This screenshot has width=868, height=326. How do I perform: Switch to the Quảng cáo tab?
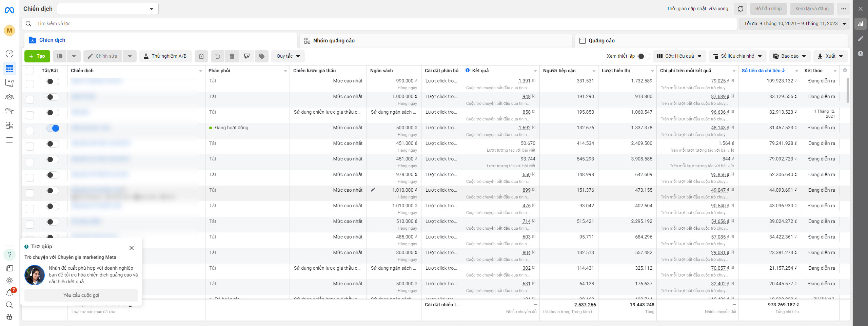point(601,41)
